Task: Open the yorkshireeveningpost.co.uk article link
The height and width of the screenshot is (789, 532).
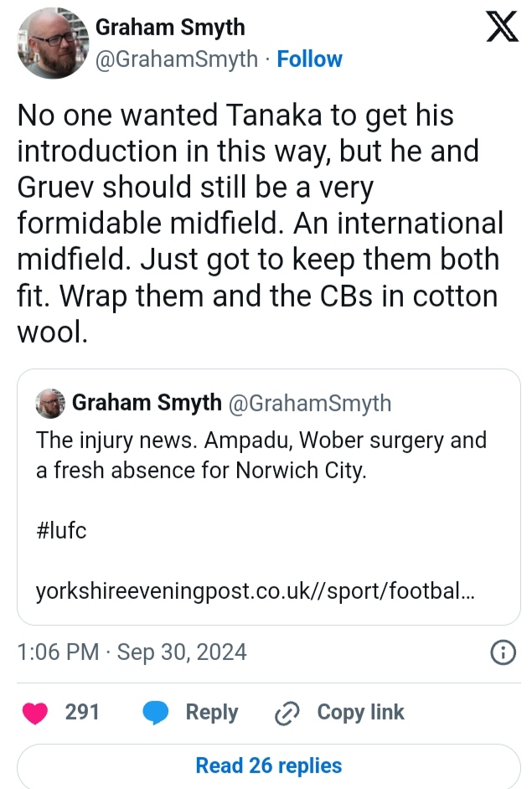Action: pos(256,591)
